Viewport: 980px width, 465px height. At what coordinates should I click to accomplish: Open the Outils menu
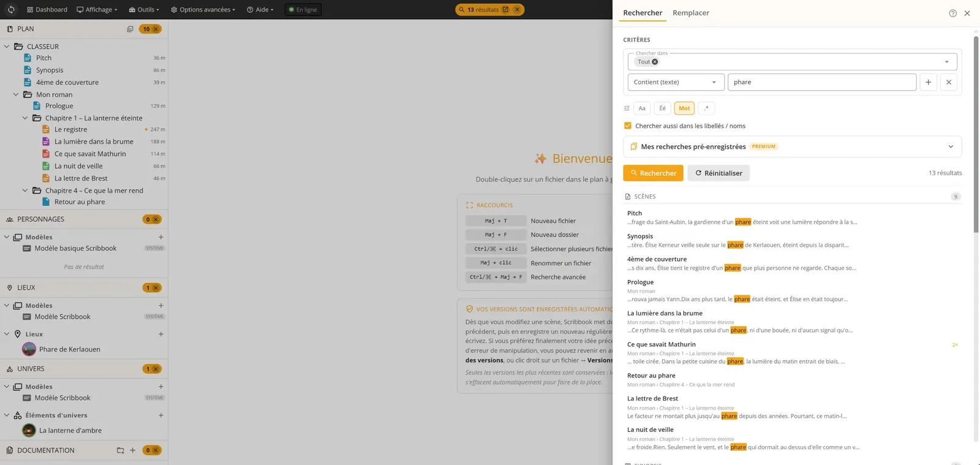pos(144,10)
